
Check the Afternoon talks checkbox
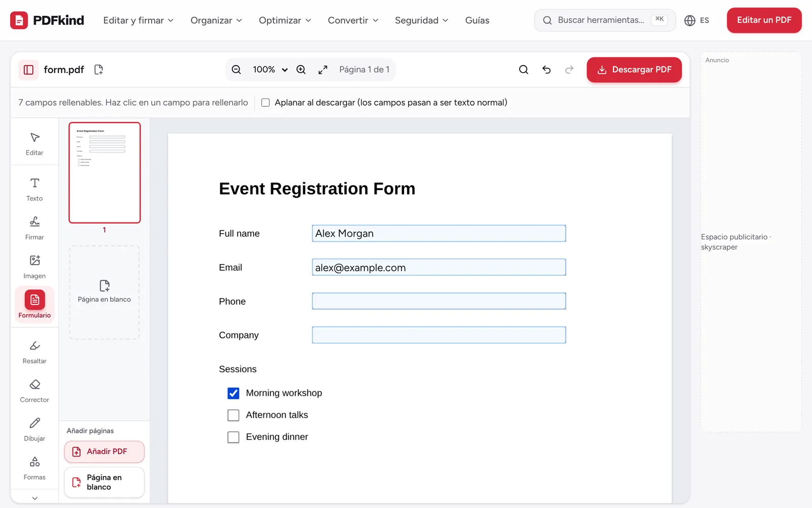point(233,415)
